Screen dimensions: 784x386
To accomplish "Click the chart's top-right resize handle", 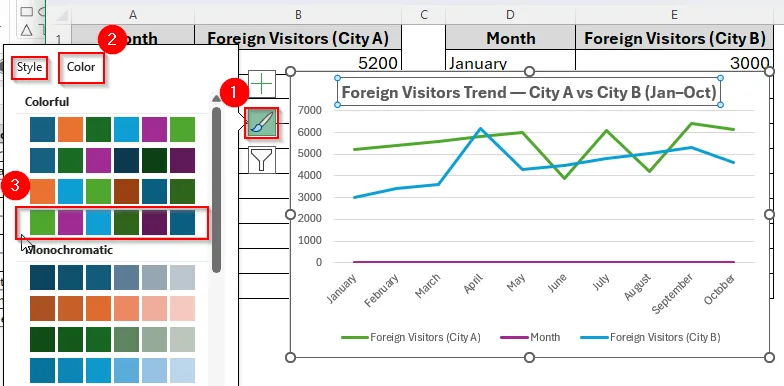I will tap(770, 72).
